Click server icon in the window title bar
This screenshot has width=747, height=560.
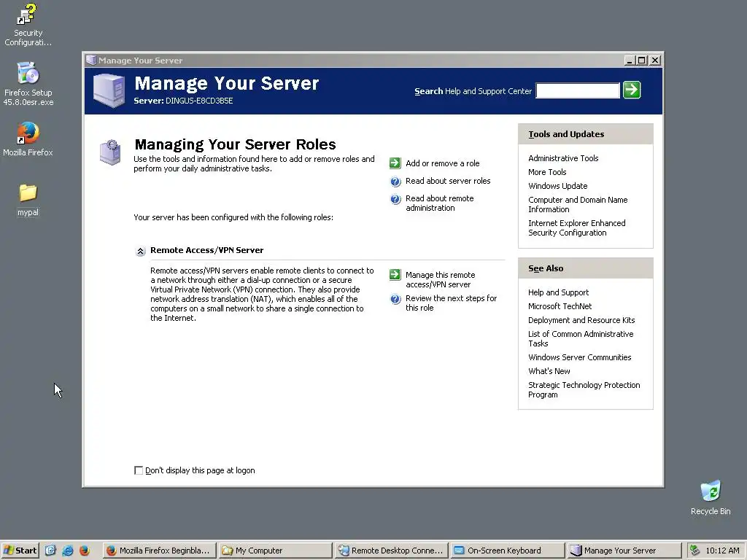[x=90, y=61]
